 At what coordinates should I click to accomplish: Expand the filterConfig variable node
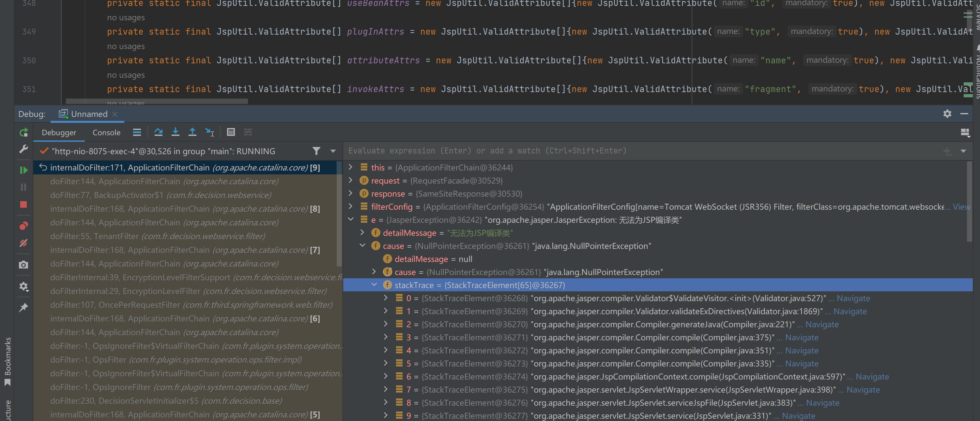[351, 206]
